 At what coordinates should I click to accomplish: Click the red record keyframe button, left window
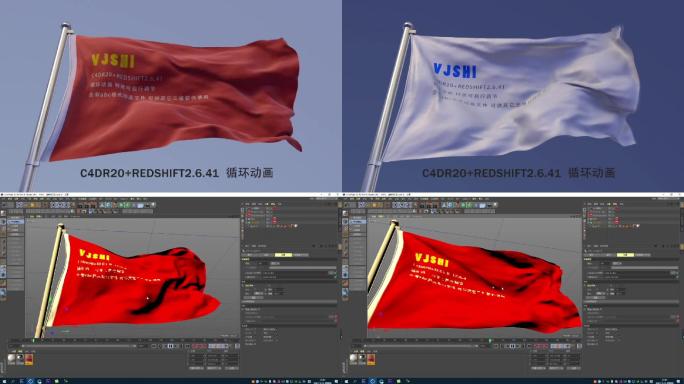195,346
